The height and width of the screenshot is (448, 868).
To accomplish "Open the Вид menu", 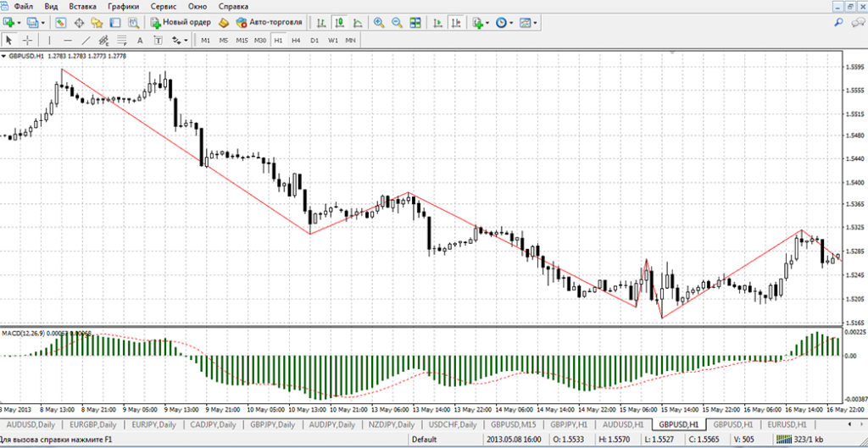I will coord(50,7).
